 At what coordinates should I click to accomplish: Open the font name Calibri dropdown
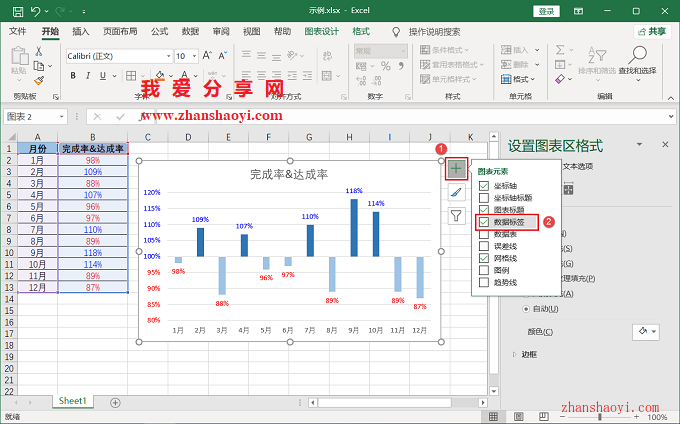click(168, 56)
